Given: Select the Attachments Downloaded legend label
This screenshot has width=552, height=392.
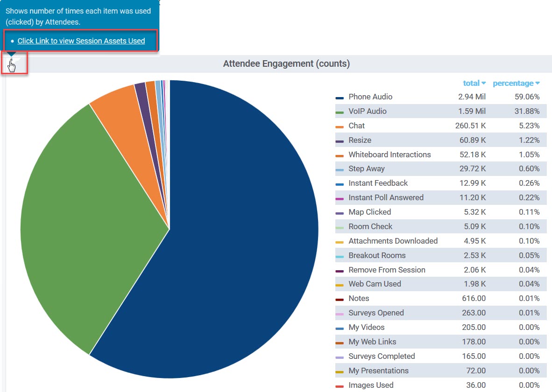Looking at the screenshot, I should pyautogui.click(x=393, y=241).
